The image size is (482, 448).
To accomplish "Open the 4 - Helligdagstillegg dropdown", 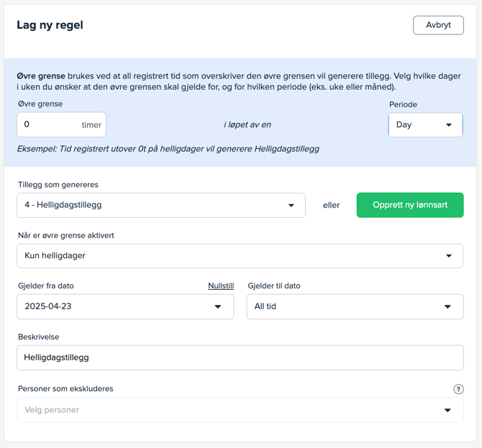I will (160, 205).
